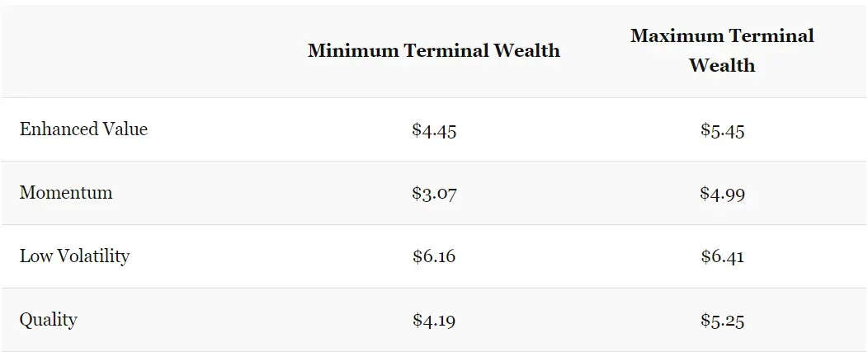Screen dimensions: 868x352
Task: Click the $5.45 Enhanced Value maximum cell
Action: 722,130
